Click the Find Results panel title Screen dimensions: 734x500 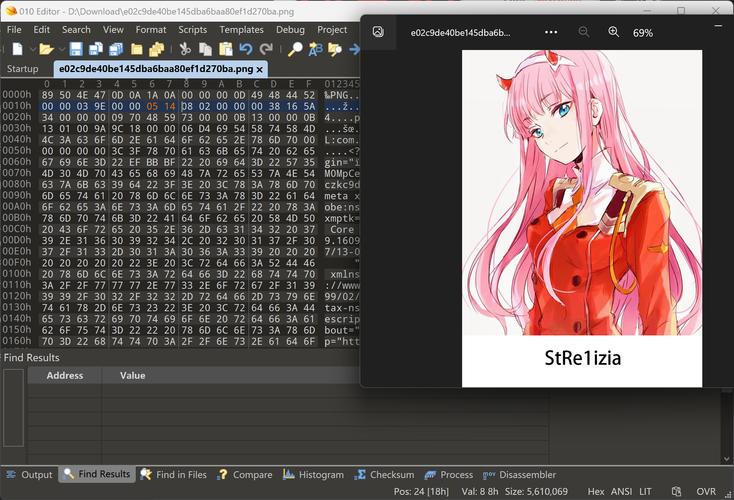click(x=31, y=358)
